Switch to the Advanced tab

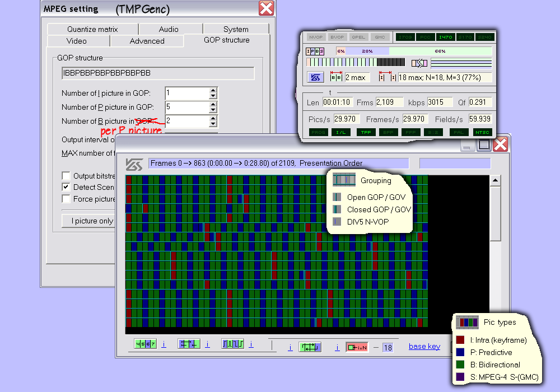tap(147, 41)
